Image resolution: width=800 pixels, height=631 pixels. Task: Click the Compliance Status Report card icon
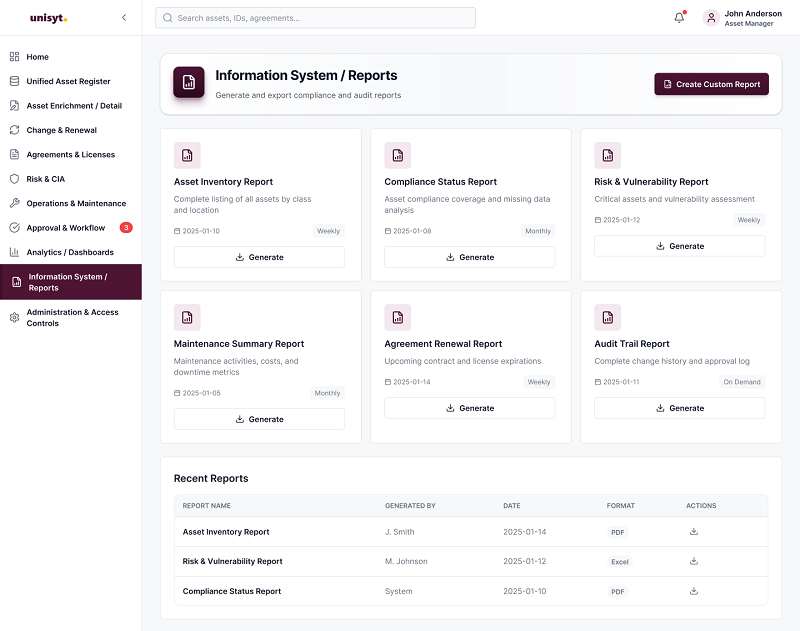(x=397, y=155)
